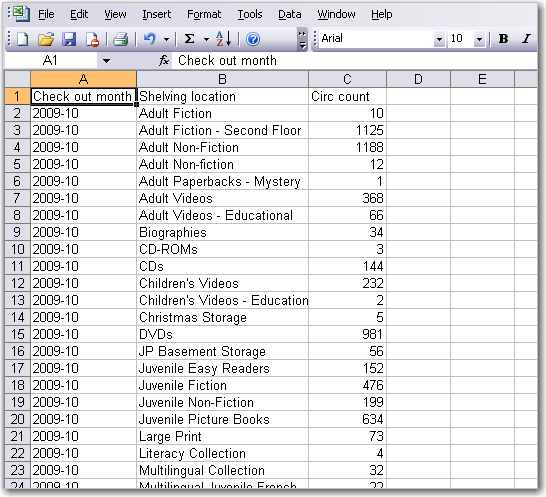Click the Excel workbook icon in menu bar
The image size is (546, 497).
tap(21, 14)
